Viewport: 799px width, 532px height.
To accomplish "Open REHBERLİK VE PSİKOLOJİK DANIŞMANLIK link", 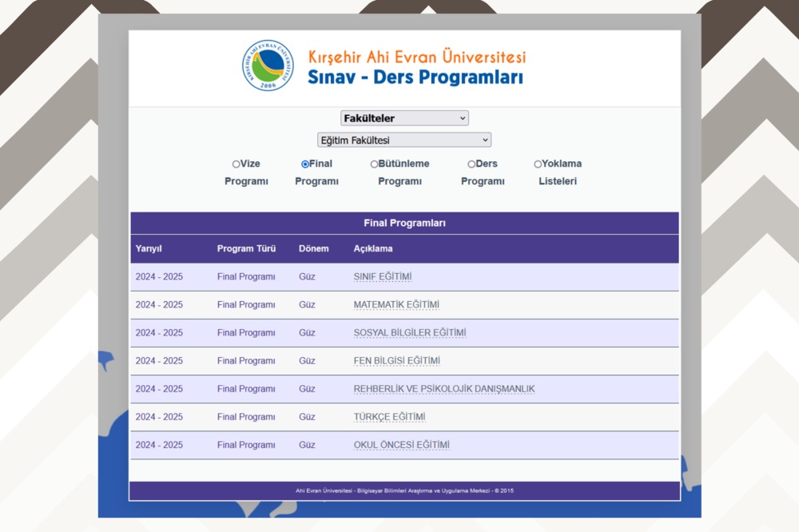I will coord(444,389).
